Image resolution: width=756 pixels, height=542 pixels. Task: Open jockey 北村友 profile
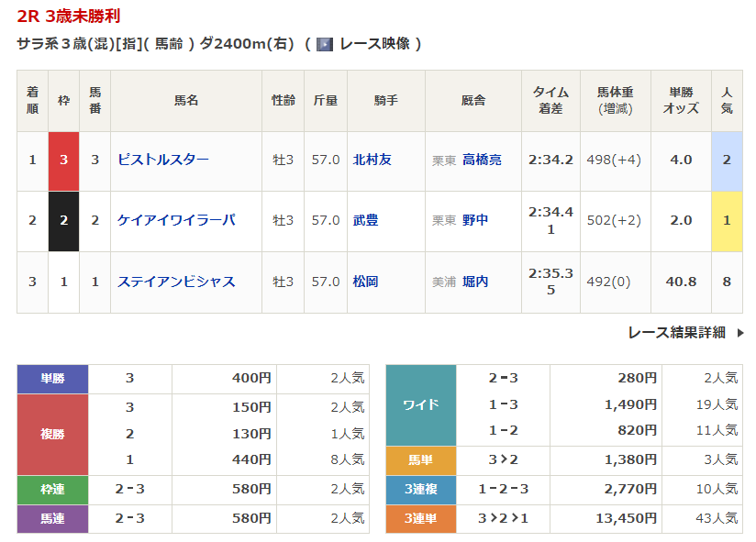point(372,160)
